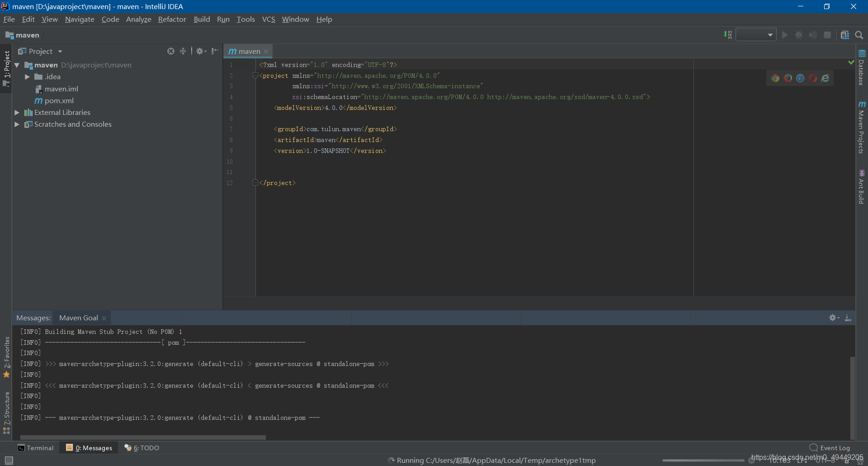868x466 pixels.
Task: Open the Ant Build tool window
Action: 862,187
